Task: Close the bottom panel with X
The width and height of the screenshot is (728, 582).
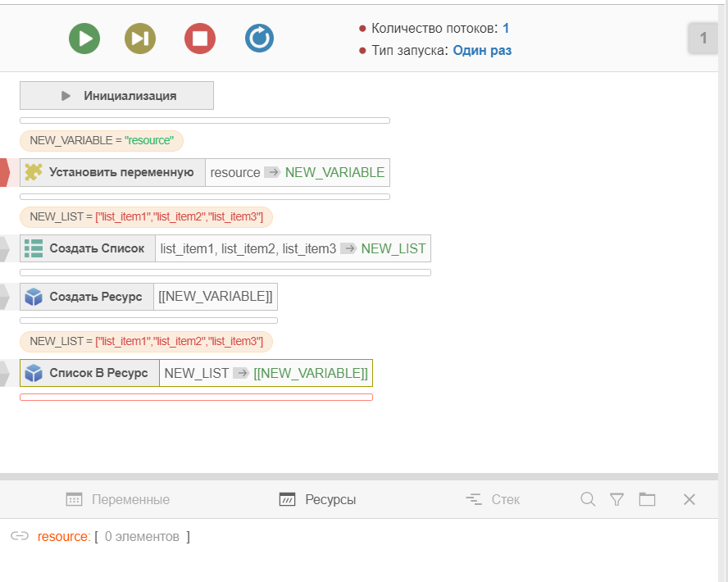Action: [x=689, y=499]
